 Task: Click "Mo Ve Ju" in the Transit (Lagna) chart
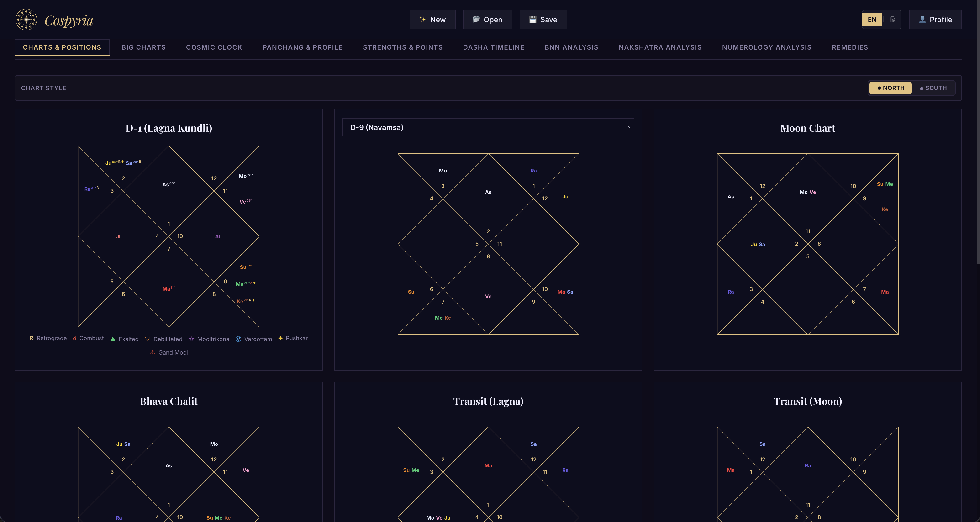(x=438, y=518)
